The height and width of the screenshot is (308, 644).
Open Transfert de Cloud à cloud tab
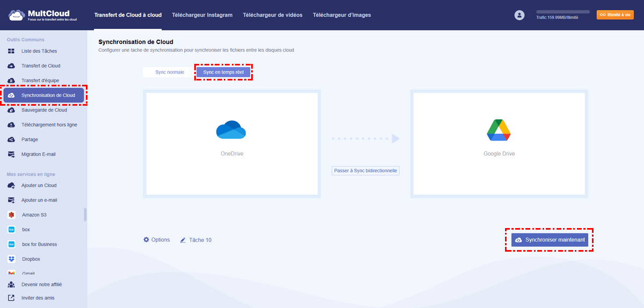[x=128, y=15]
